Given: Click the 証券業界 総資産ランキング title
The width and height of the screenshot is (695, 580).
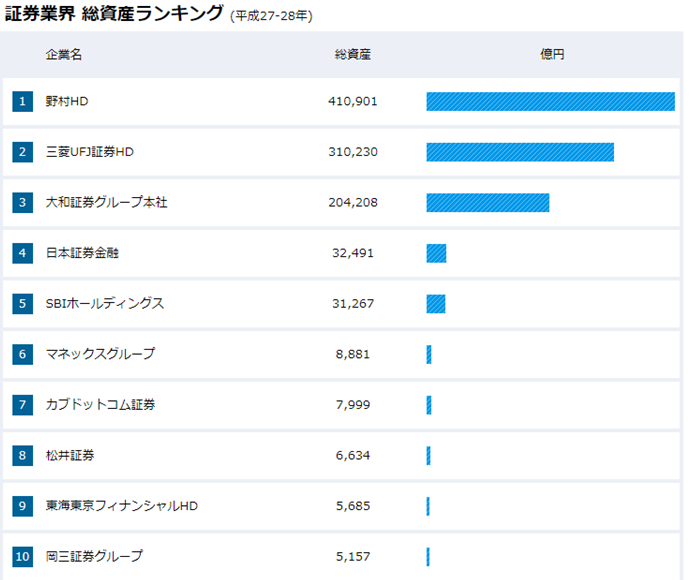Looking at the screenshot, I should [x=114, y=13].
